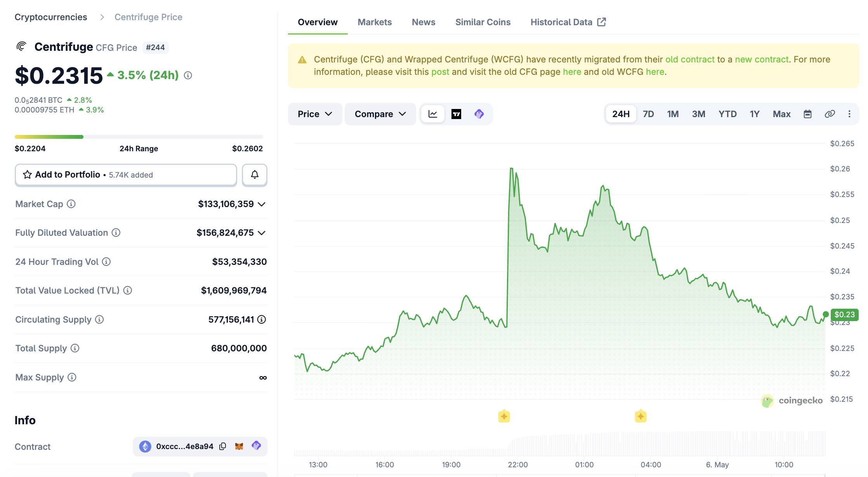
Task: Click the 24h Range progress bar
Action: [x=139, y=137]
